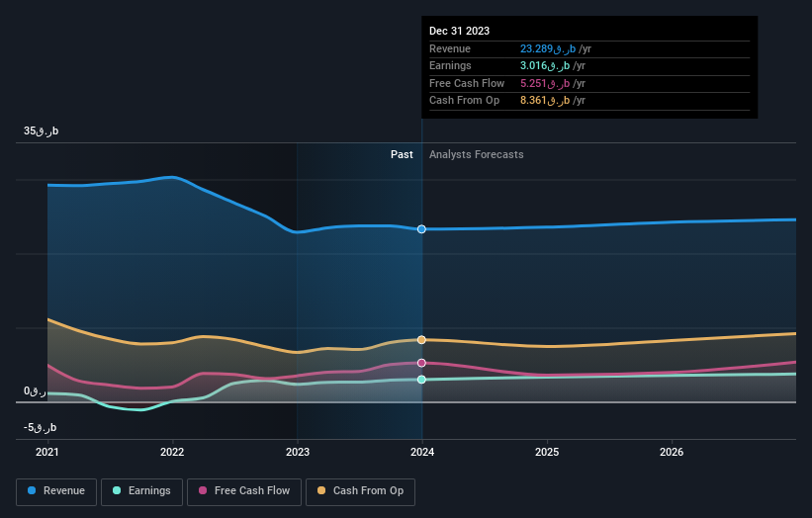Toggle the Earnings legend button

[x=141, y=491]
